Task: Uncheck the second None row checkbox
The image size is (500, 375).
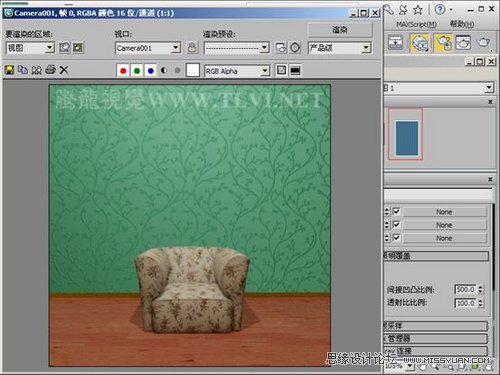Action: 396,224
